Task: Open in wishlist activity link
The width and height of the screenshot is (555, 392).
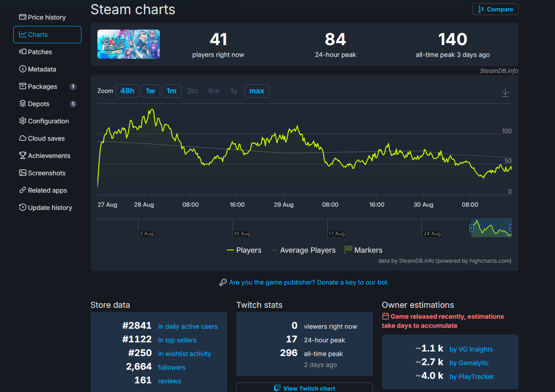Action: 184,354
